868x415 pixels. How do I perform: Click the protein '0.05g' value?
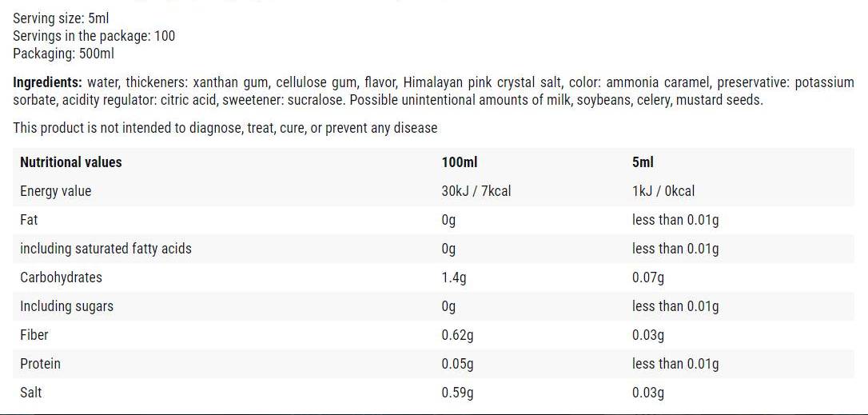(457, 364)
